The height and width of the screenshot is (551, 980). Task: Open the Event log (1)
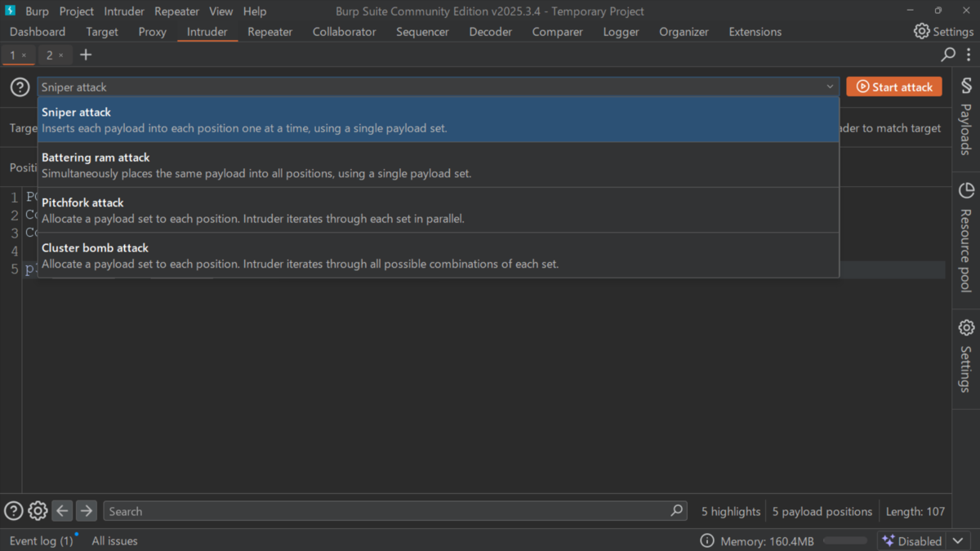[41, 541]
